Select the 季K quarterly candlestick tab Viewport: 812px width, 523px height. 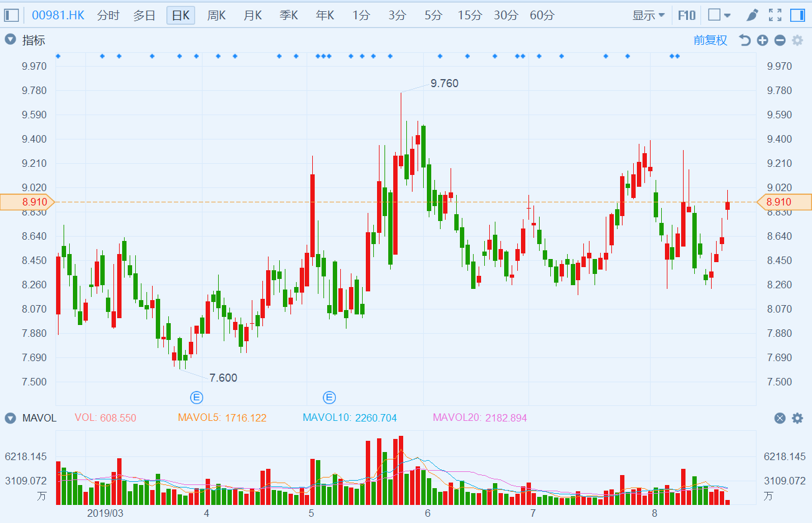point(289,16)
